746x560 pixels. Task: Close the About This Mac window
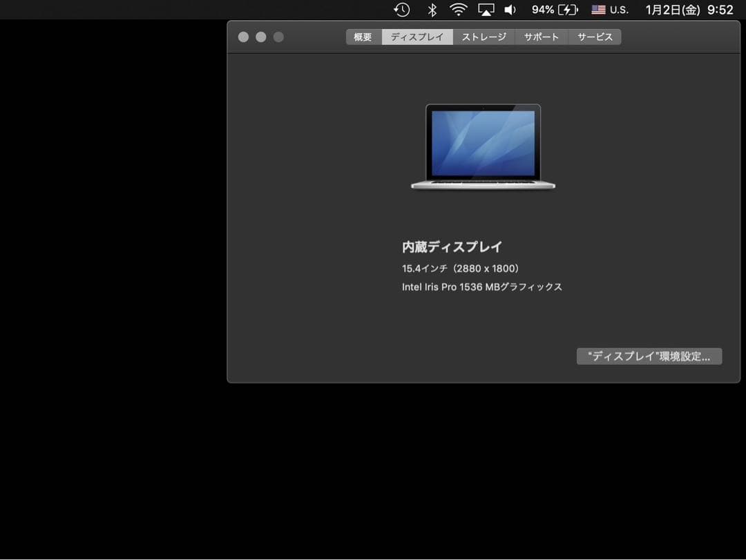(243, 37)
